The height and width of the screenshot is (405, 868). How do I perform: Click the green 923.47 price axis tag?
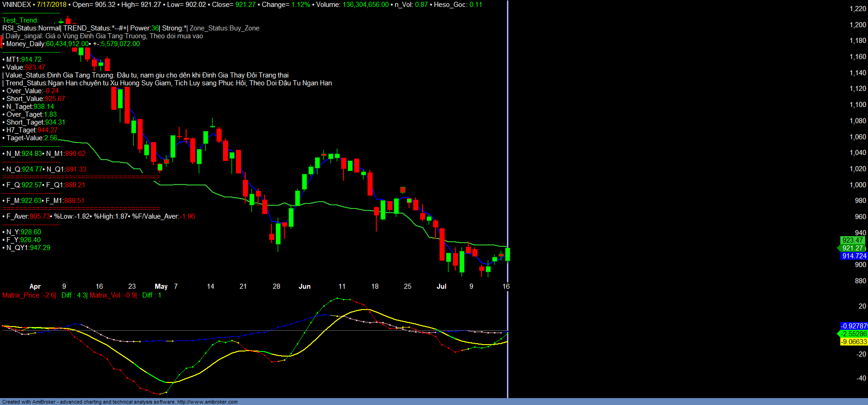coord(852,240)
